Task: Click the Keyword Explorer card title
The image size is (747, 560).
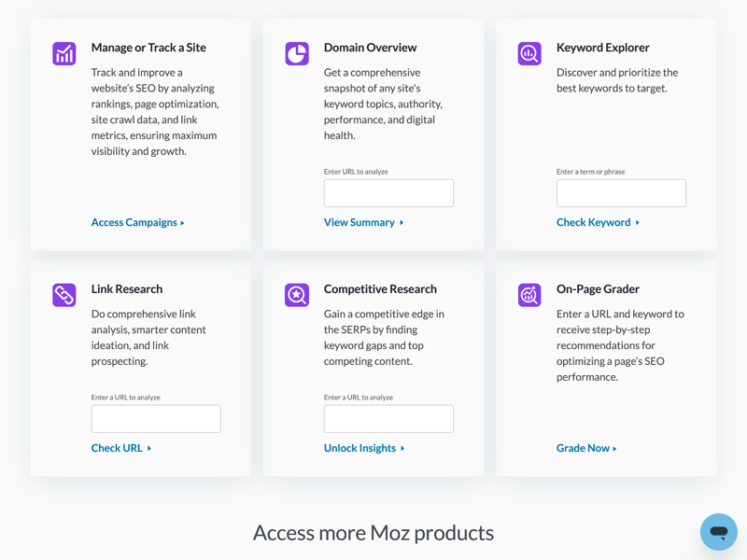Action: (x=602, y=48)
